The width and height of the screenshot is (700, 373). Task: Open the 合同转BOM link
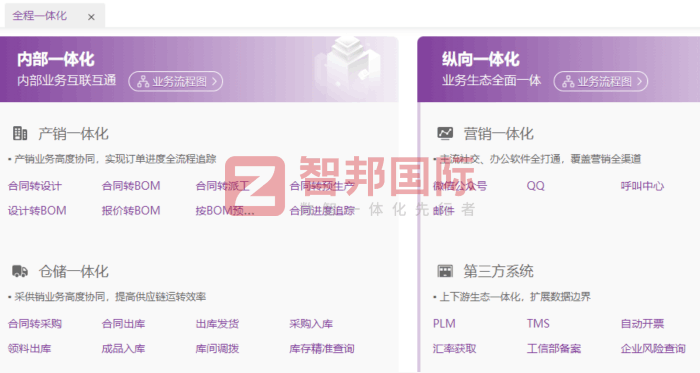[131, 186]
